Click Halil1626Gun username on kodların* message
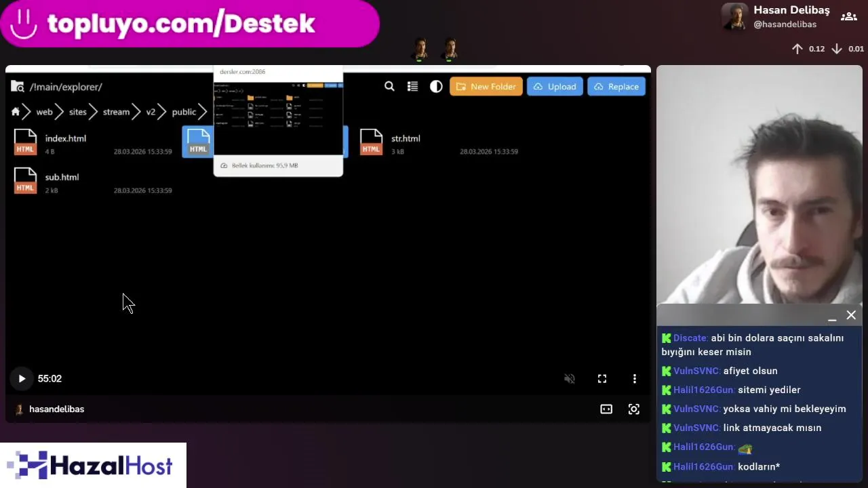 704,466
